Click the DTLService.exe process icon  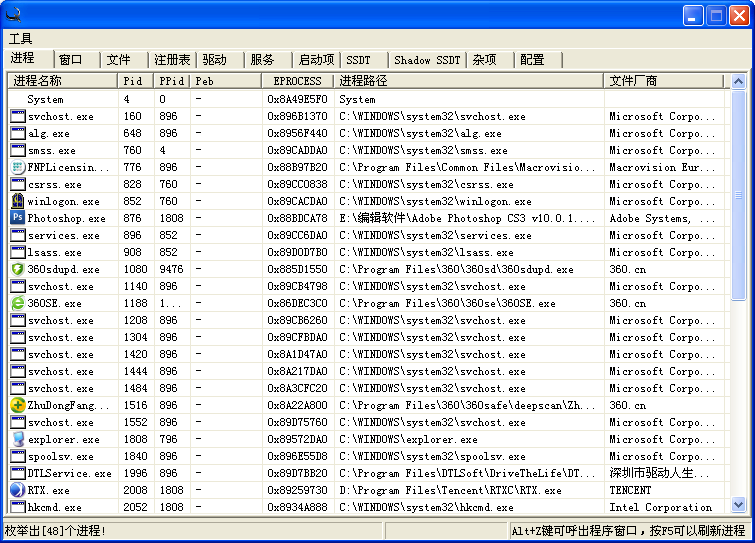pyautogui.click(x=18, y=473)
